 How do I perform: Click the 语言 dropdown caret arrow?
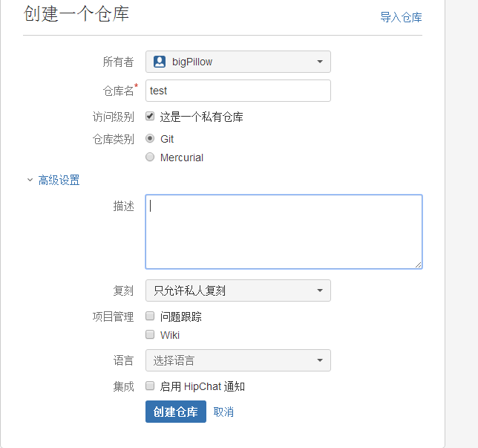pyautogui.click(x=320, y=360)
